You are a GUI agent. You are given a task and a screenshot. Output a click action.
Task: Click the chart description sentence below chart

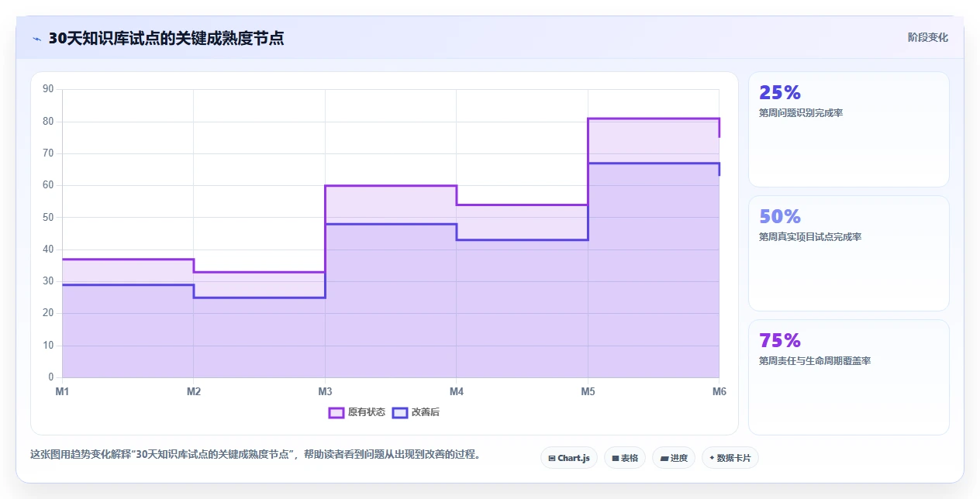(255, 455)
